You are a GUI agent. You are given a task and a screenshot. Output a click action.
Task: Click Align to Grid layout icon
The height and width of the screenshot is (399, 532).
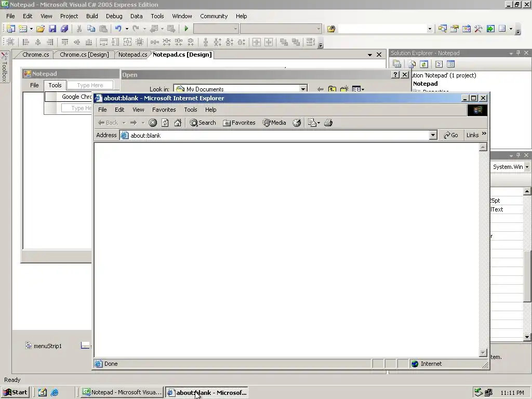coord(10,42)
